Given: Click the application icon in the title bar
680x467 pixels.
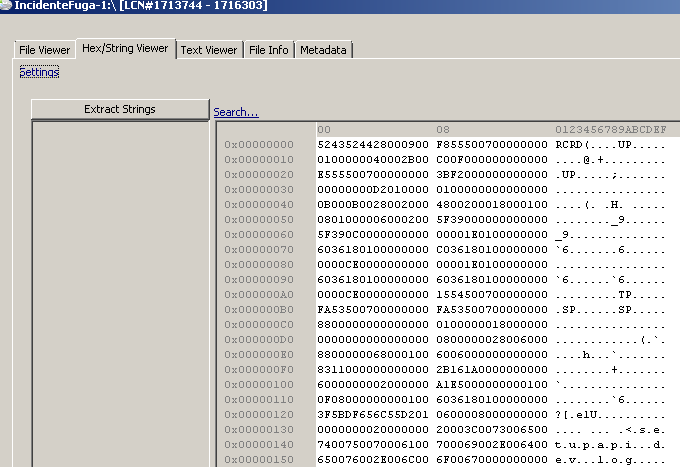Looking at the screenshot, I should click(x=6, y=6).
